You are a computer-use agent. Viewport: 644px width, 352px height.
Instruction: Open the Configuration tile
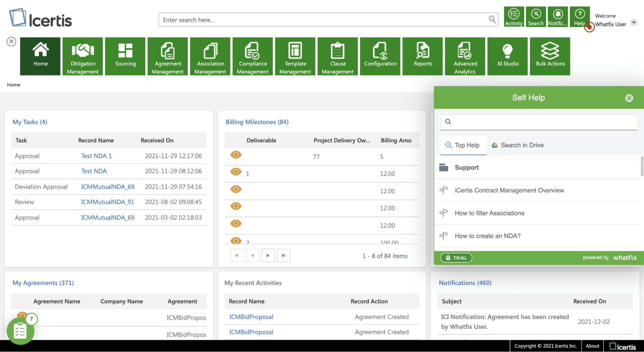pyautogui.click(x=380, y=56)
